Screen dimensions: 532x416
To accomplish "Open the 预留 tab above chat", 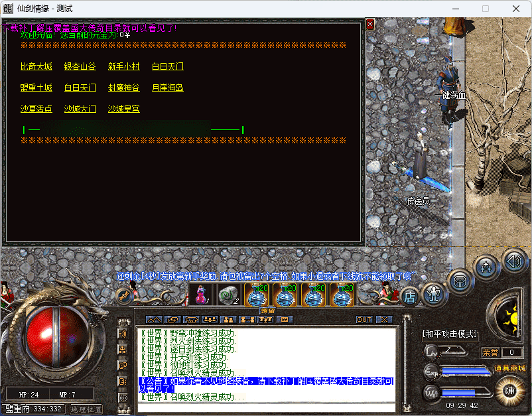I will (x=268, y=311).
